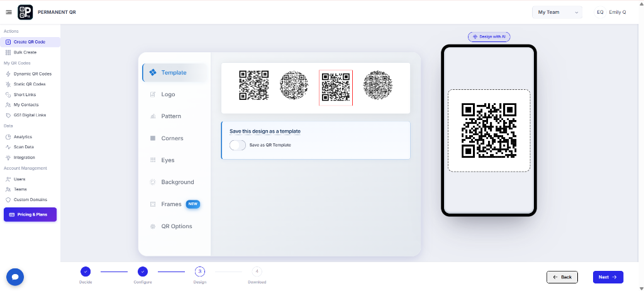
Task: Switch to the Template tab
Action: pyautogui.click(x=175, y=73)
